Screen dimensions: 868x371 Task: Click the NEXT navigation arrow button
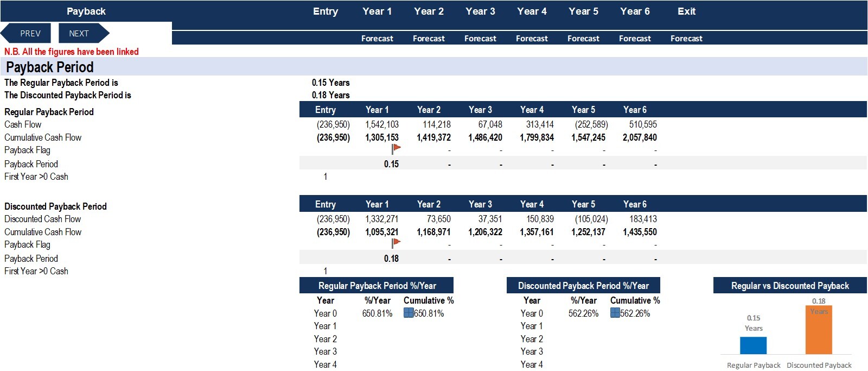tap(84, 33)
